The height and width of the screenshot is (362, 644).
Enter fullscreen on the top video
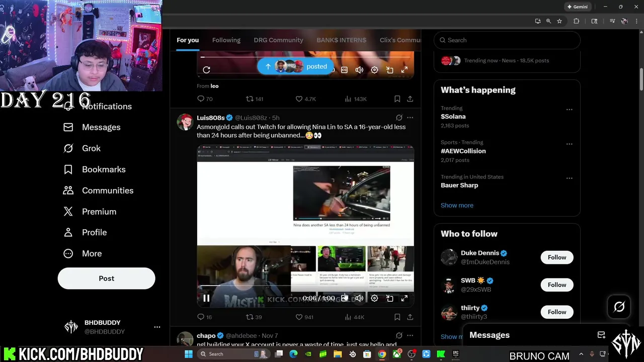tap(405, 70)
